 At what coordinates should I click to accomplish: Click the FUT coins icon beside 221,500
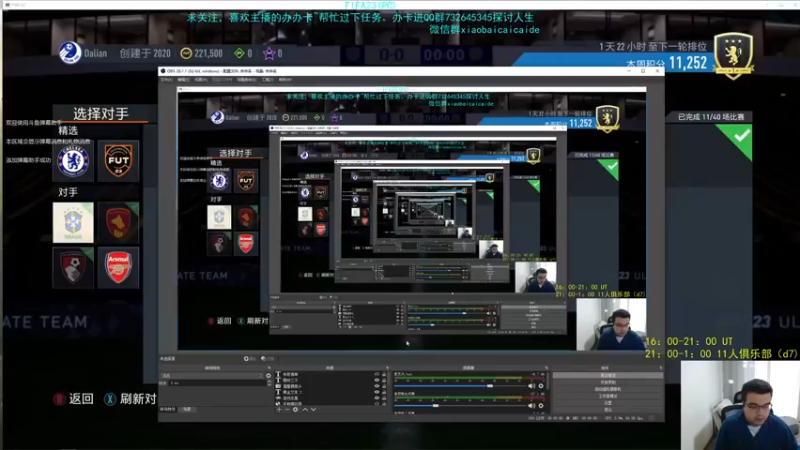(186, 53)
